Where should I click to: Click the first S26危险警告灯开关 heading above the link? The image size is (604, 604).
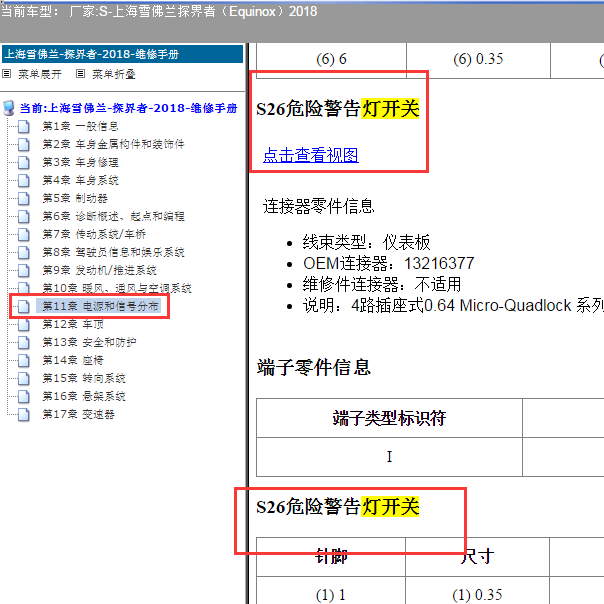click(337, 108)
